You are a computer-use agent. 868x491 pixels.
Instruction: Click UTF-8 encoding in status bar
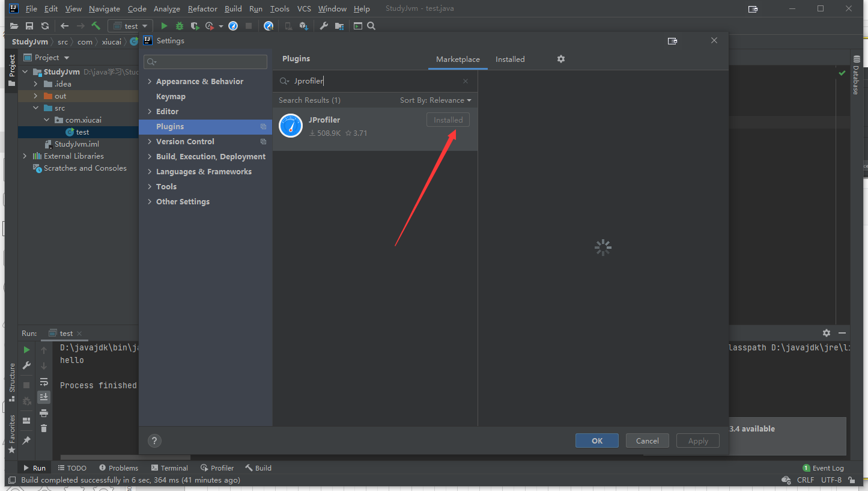pos(831,480)
